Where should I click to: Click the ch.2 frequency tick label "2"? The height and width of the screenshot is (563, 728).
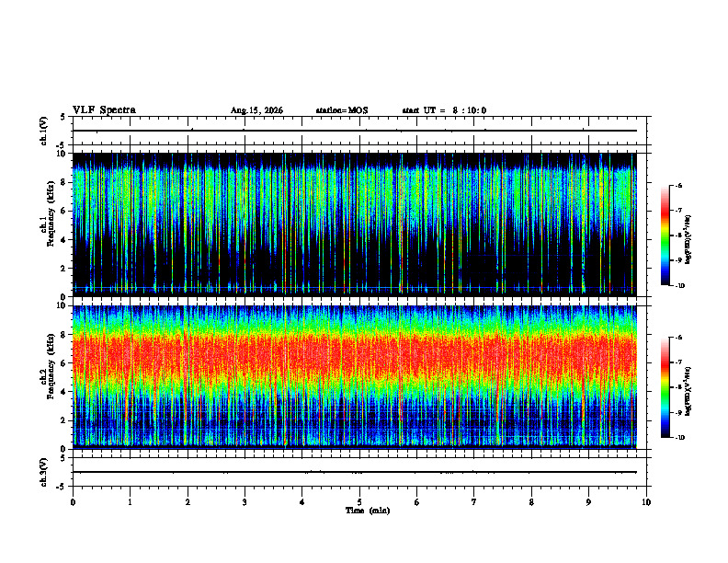click(x=64, y=420)
